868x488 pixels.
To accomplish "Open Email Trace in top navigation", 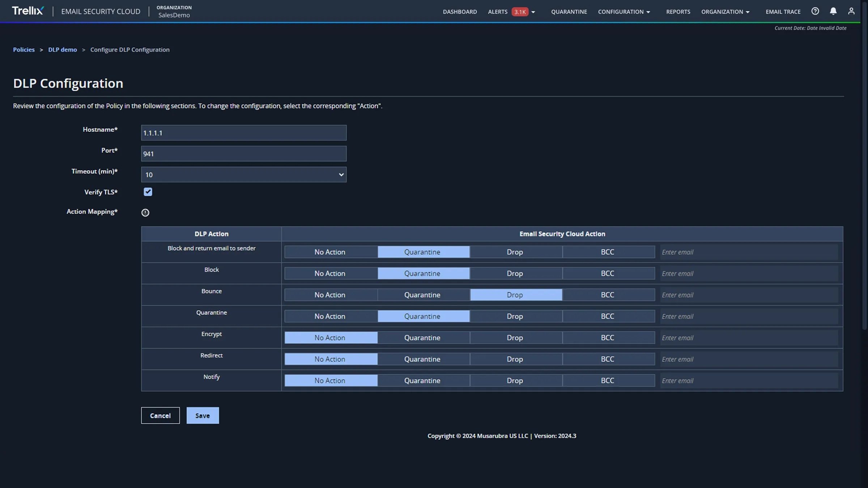I will pos(783,12).
